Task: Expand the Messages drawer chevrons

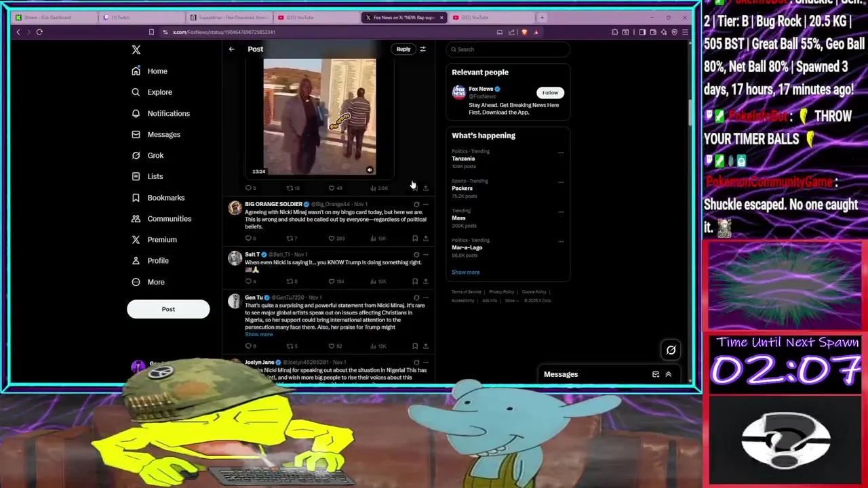Action: tap(668, 374)
